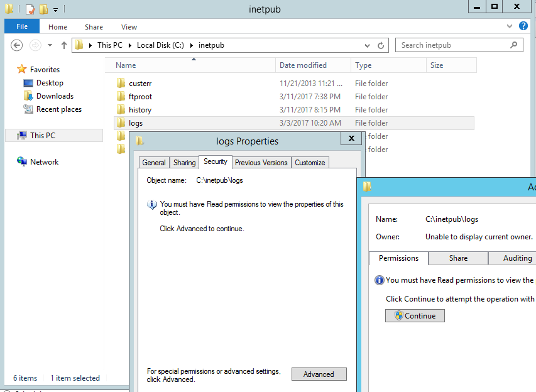Open Recent places in navigation pane
The image size is (536, 392).
pyautogui.click(x=59, y=109)
